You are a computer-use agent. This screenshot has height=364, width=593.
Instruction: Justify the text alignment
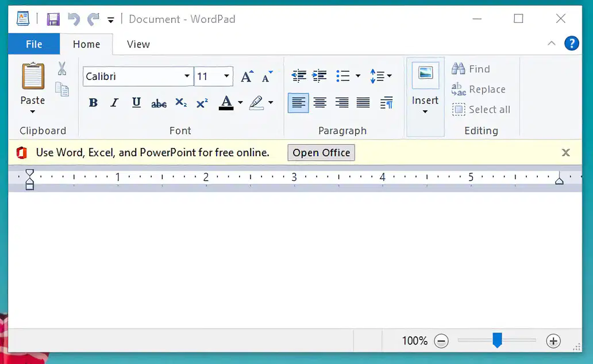[x=363, y=102]
